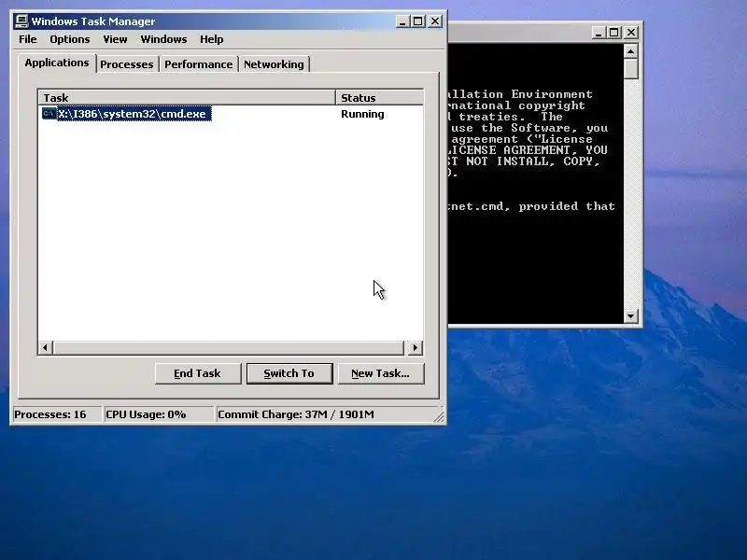Viewport: 747px width, 560px height.
Task: Minimize the command prompt window
Action: click(x=599, y=33)
